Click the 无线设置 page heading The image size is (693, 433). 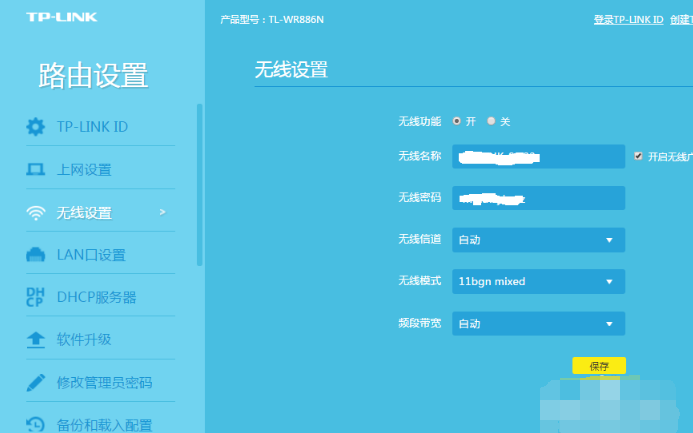(291, 70)
